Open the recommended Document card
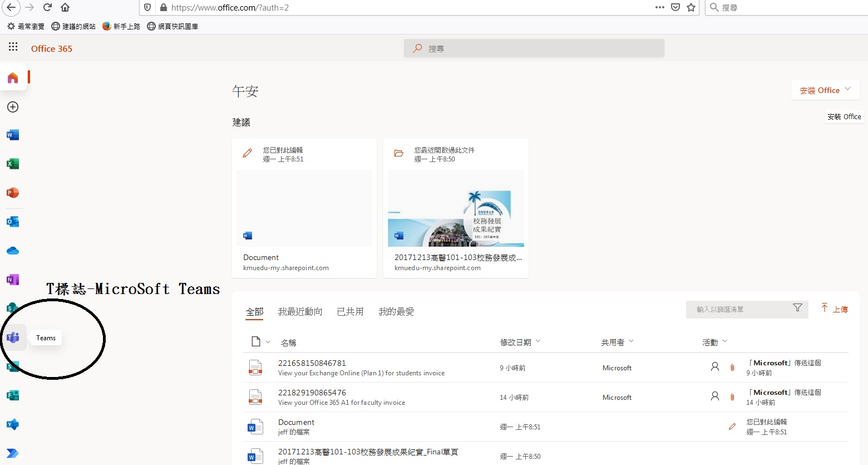Viewport: 868px width, 465px height. (x=304, y=208)
